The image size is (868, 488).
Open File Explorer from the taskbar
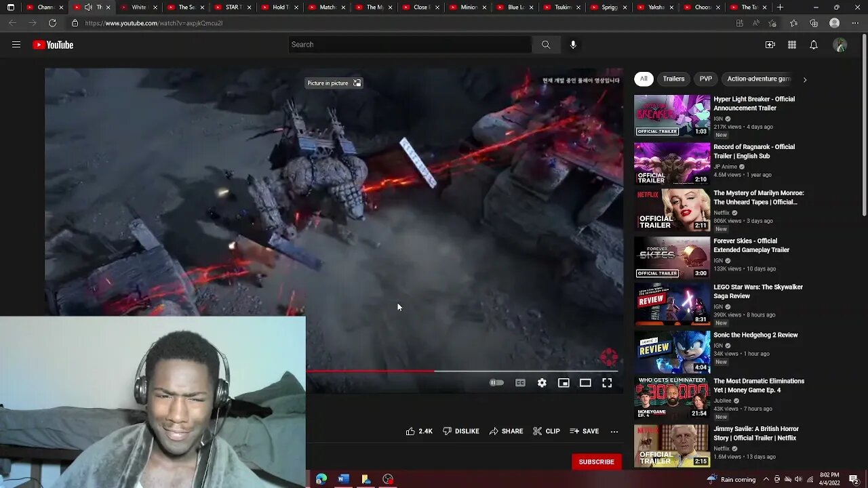tap(366, 479)
